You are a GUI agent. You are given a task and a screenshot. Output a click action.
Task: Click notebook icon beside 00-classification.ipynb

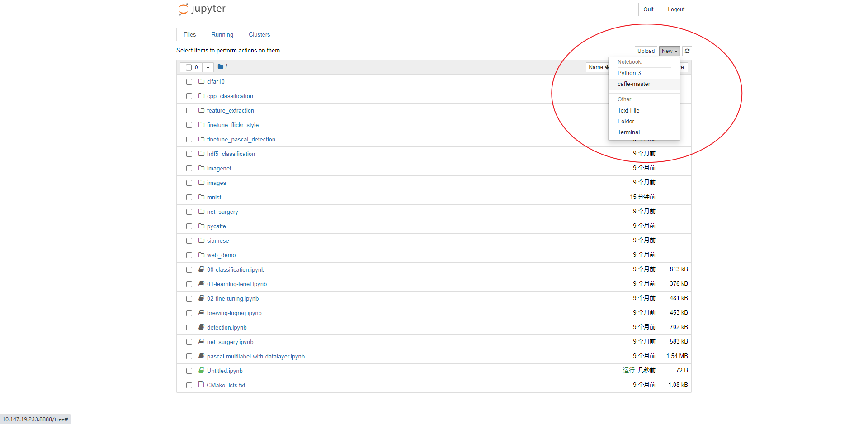202,269
